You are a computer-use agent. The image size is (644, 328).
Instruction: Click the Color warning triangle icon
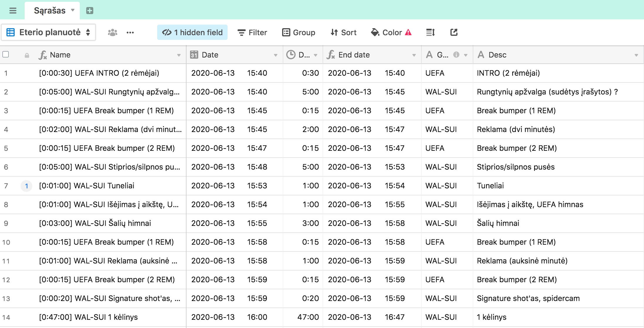(408, 33)
